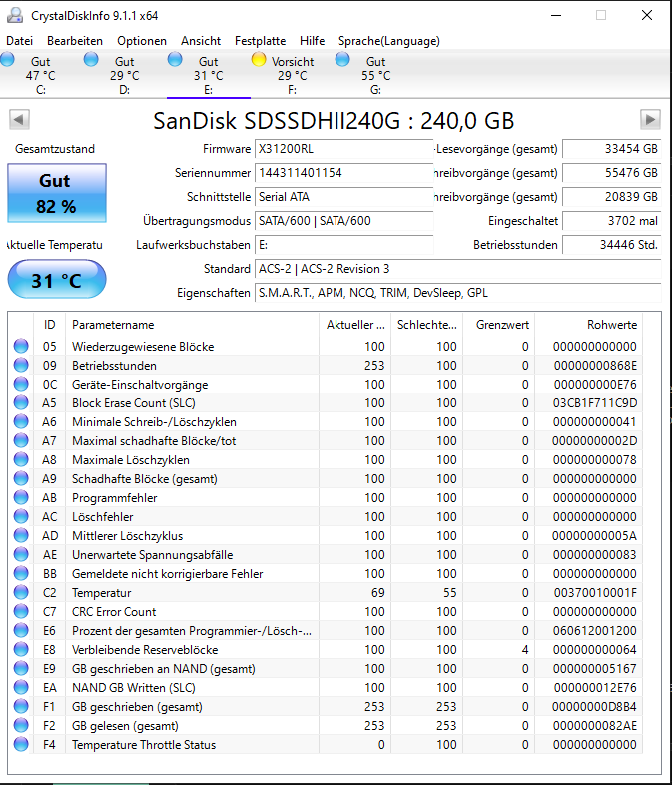
Task: Click the 31 °C temperature button
Action: pos(57,279)
